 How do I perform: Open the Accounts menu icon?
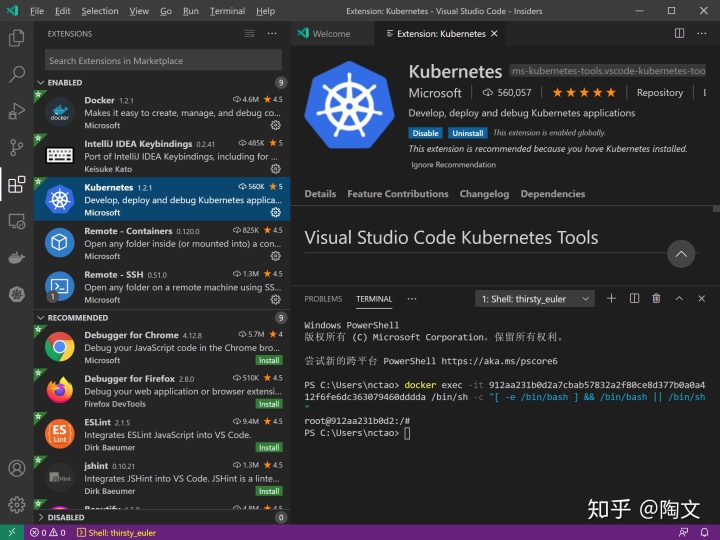pos(17,468)
